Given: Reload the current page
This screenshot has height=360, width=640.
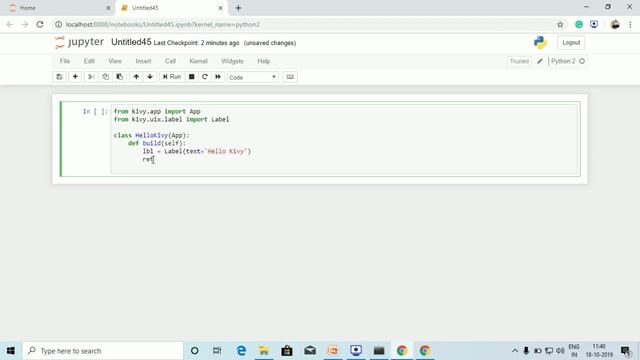Looking at the screenshot, I should coord(40,24).
